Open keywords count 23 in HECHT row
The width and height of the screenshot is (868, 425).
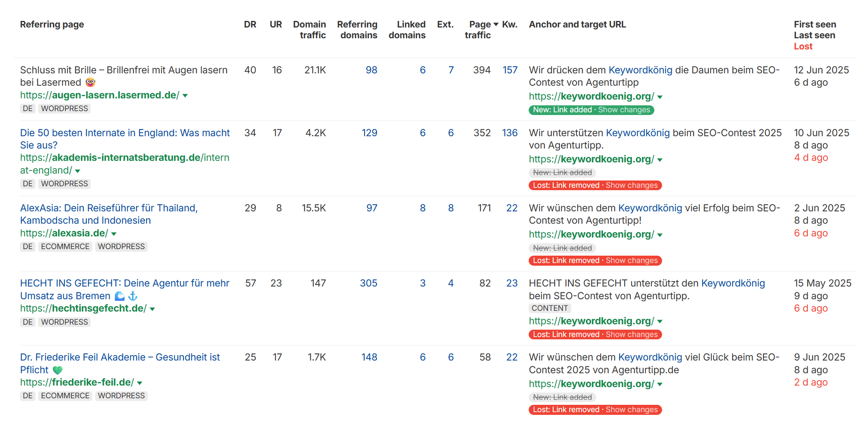[x=512, y=283]
